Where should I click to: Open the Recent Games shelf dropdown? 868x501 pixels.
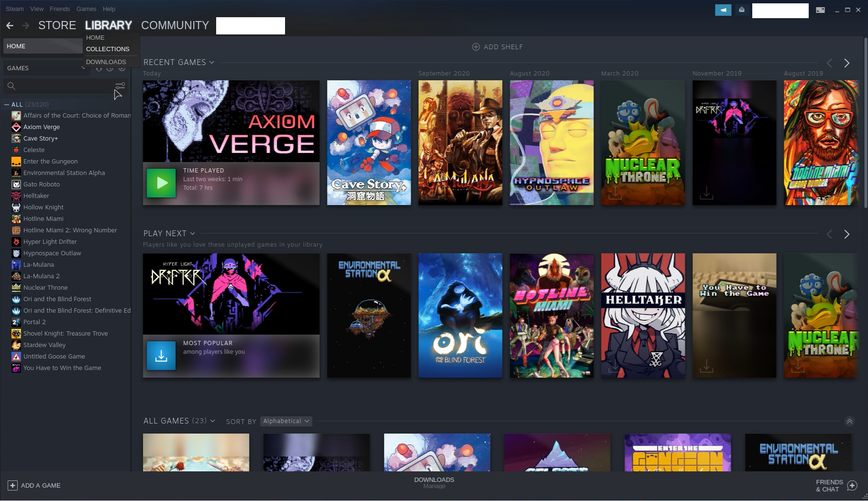coord(211,62)
